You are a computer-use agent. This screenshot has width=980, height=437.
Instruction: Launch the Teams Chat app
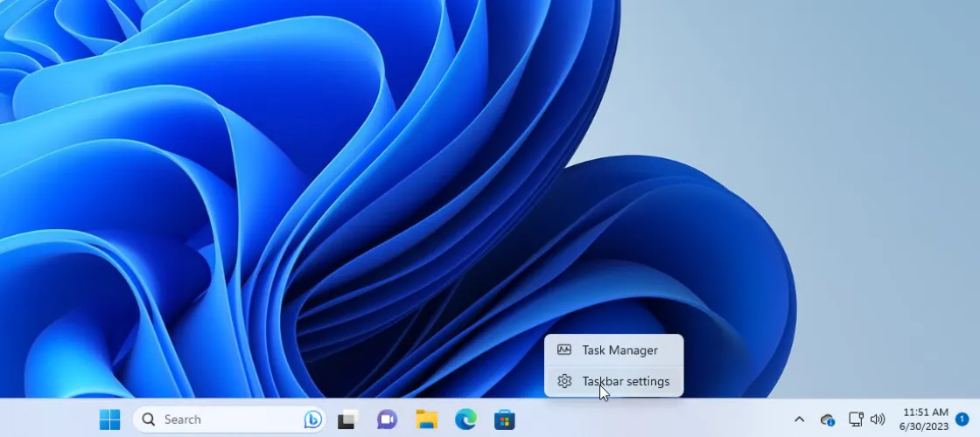pyautogui.click(x=387, y=420)
